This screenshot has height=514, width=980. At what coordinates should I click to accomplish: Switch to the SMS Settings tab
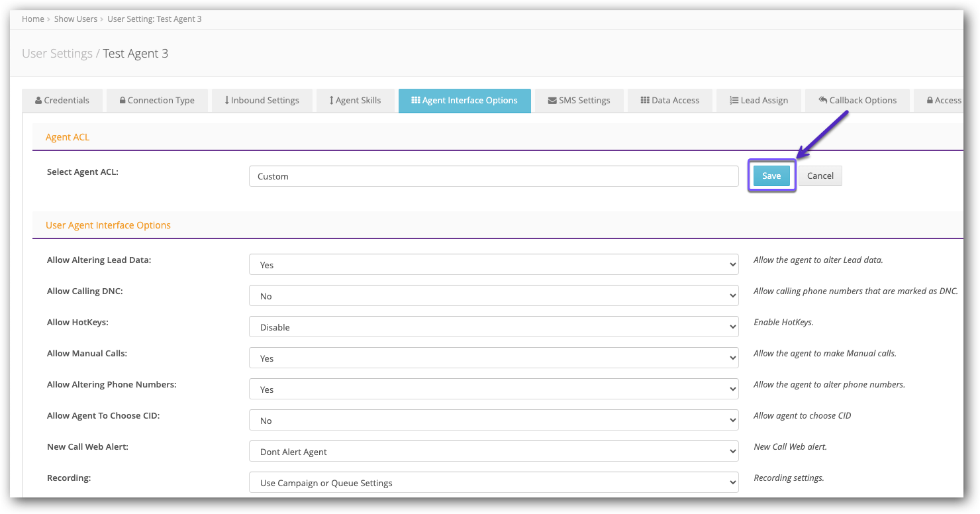[579, 100]
